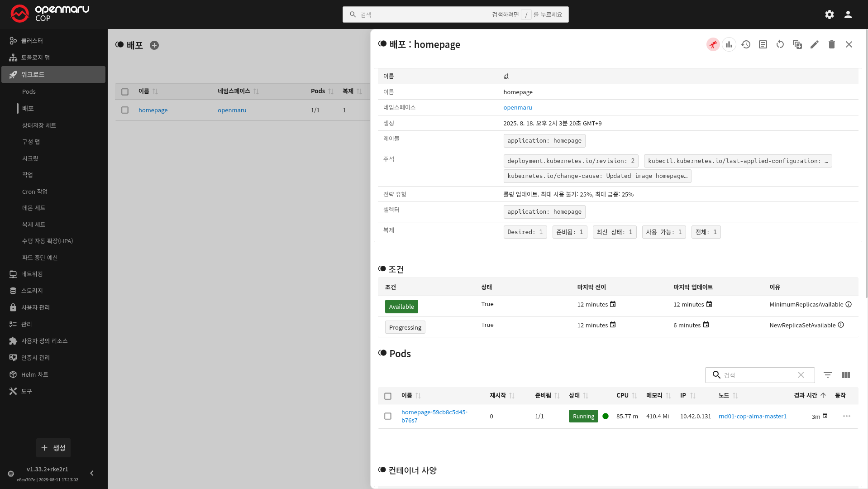The height and width of the screenshot is (489, 868).
Task: Click the 생성 create button
Action: point(53,448)
